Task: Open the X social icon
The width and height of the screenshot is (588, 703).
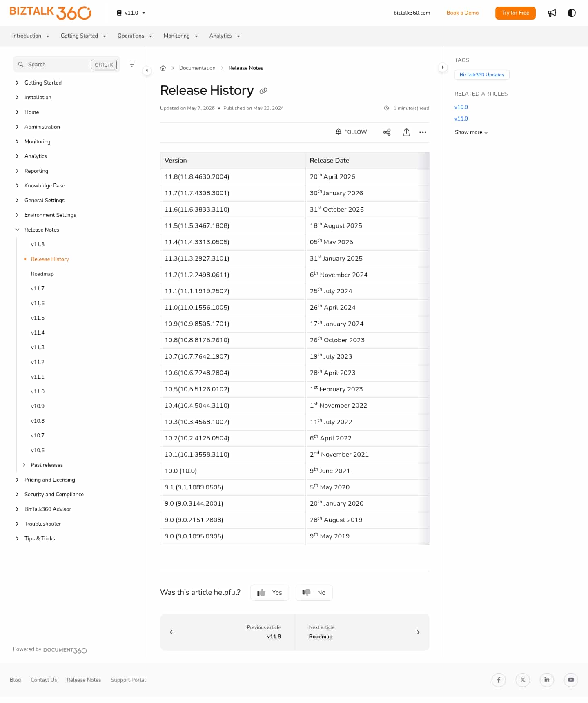Action: pos(523,680)
